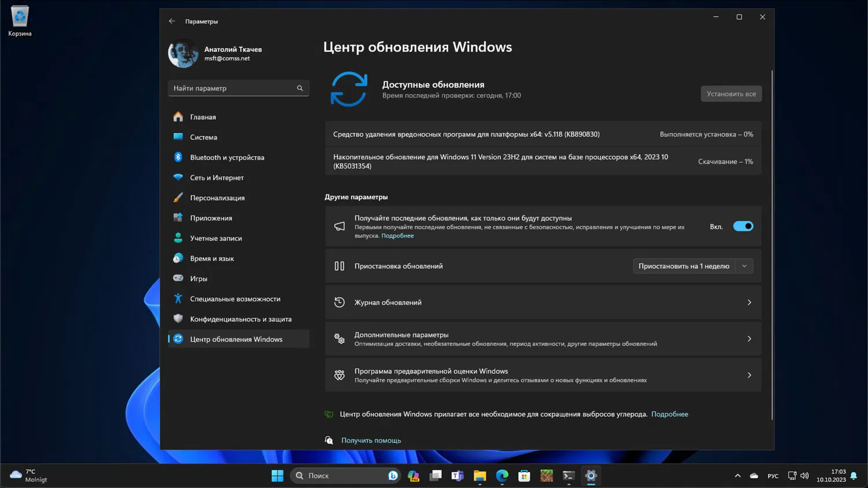
Task: Go to Сеть и Интернет
Action: [x=238, y=178]
